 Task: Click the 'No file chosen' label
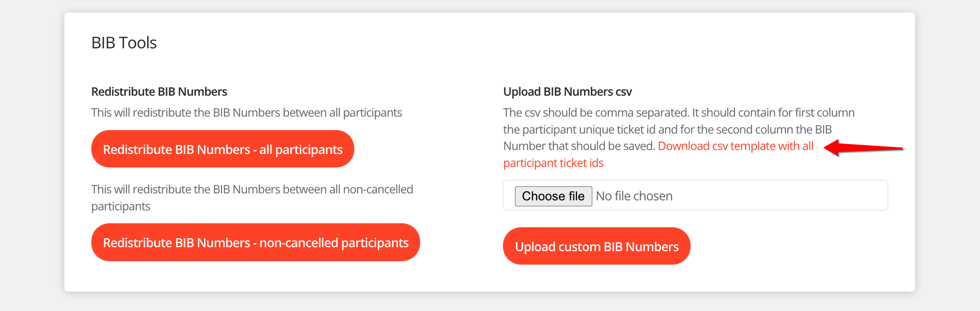pyautogui.click(x=634, y=196)
